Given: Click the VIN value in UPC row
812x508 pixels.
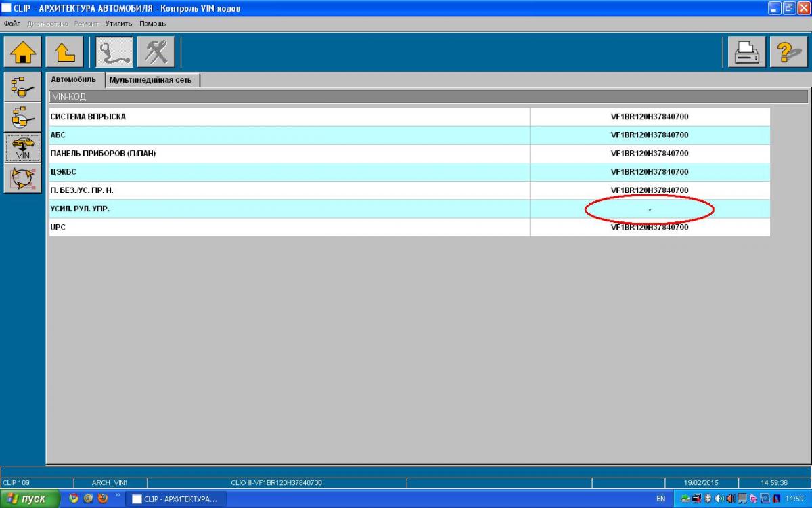Looking at the screenshot, I should [x=650, y=227].
